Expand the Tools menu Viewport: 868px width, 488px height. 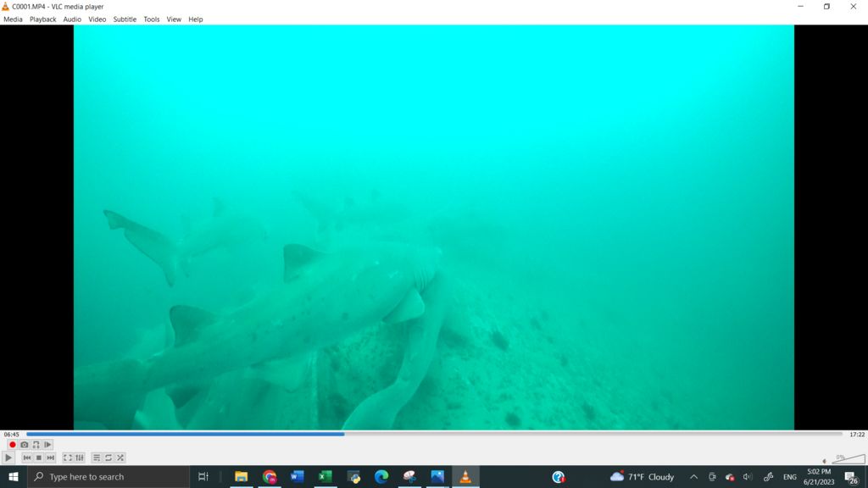151,19
